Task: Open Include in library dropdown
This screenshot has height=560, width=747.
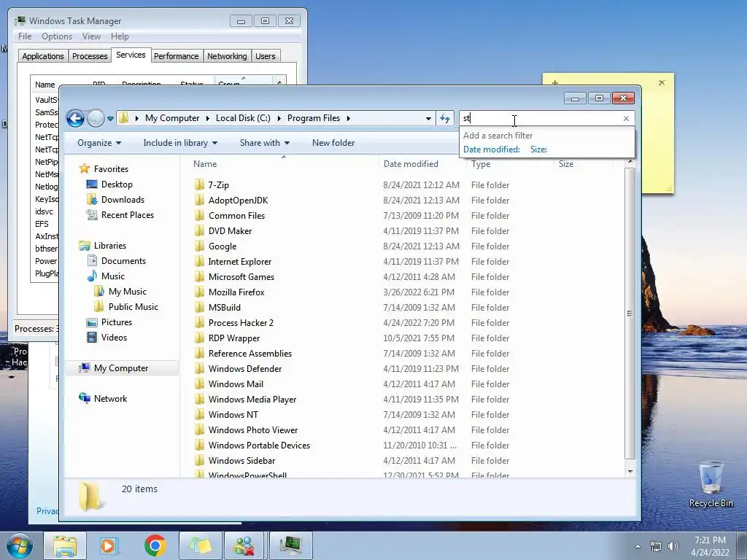Action: [180, 143]
